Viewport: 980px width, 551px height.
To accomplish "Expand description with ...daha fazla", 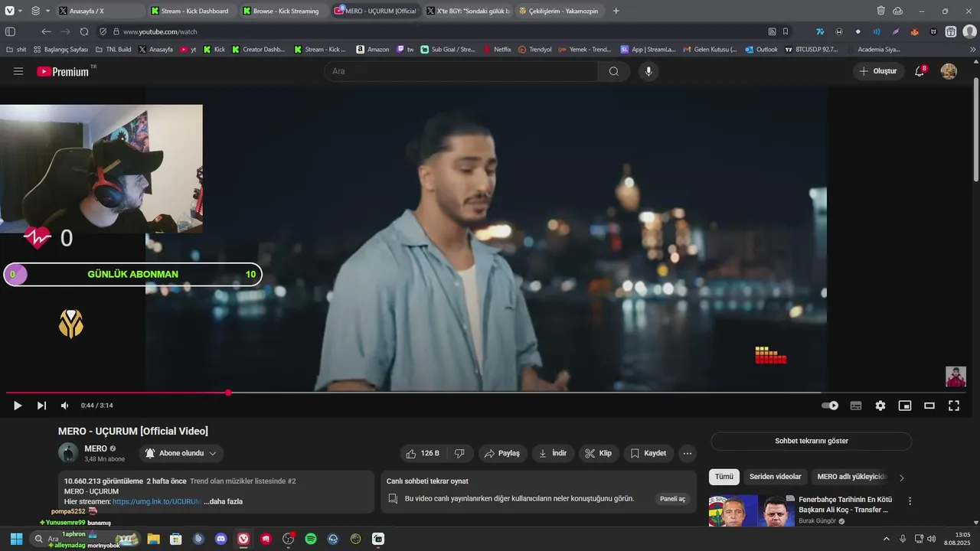I will coord(224,501).
